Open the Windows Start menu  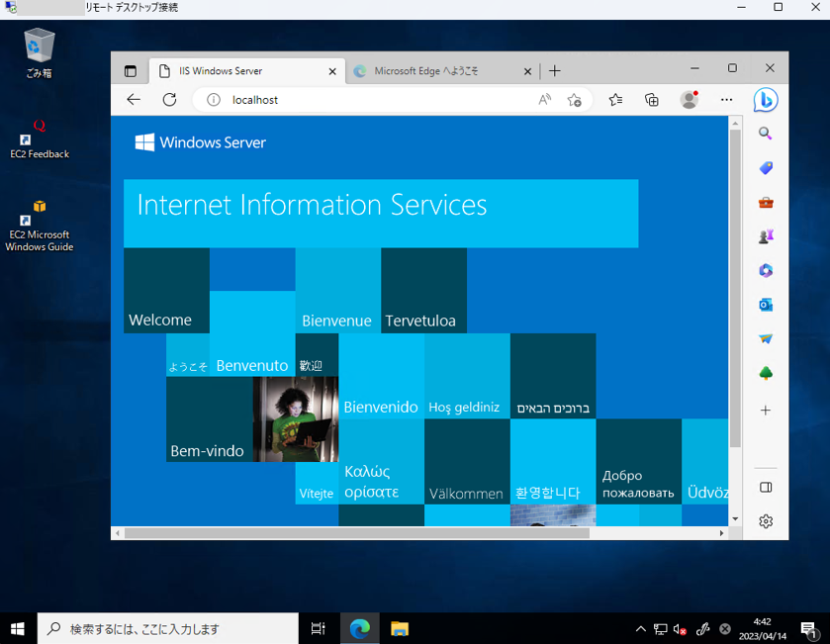tap(18, 628)
